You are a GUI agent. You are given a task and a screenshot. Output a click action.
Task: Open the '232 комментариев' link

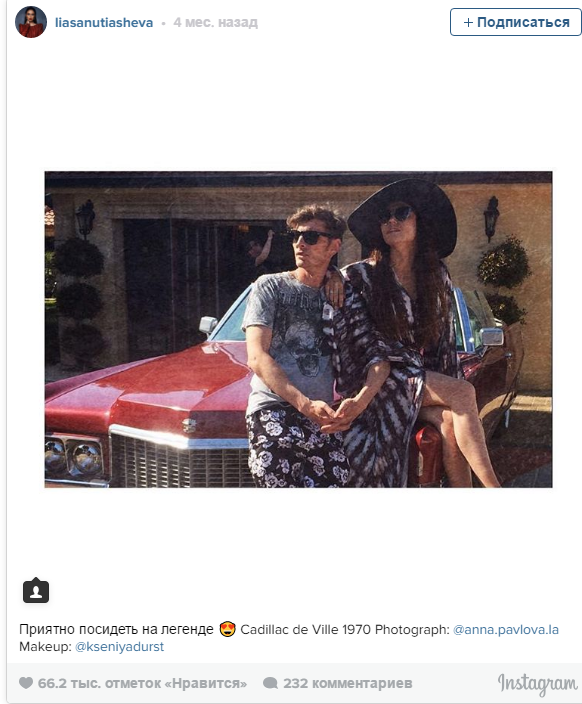[x=348, y=683]
